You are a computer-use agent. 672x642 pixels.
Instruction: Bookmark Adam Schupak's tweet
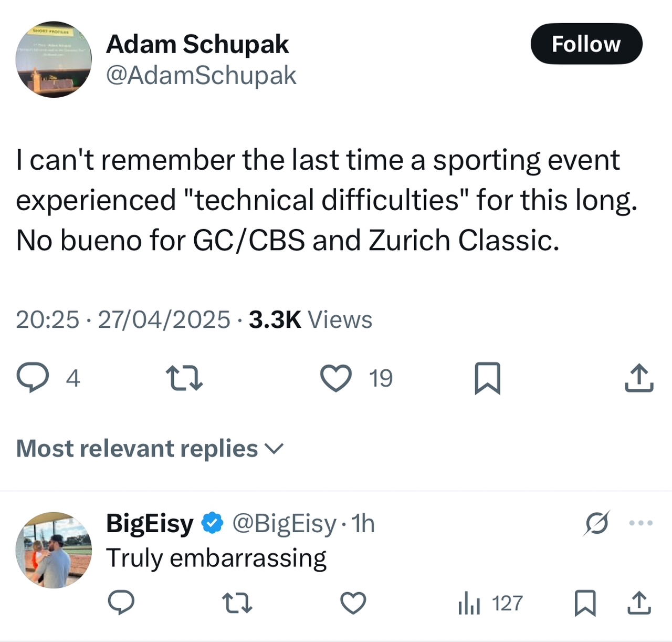point(487,378)
